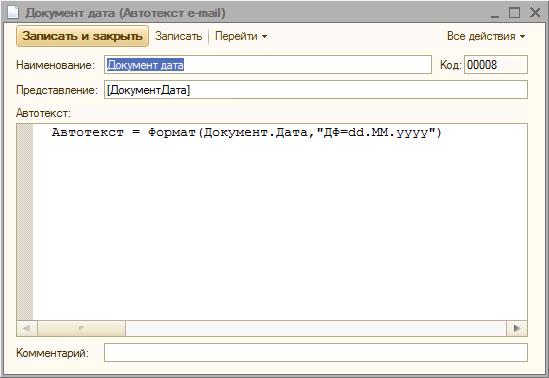Click the 'Записать и закрыть' button
549x378 pixels.
(x=82, y=36)
